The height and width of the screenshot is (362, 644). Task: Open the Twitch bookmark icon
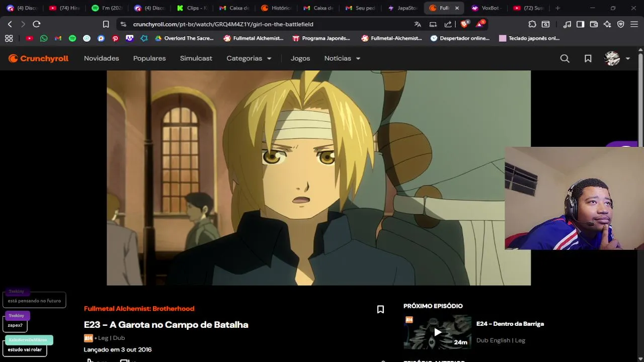[130, 38]
